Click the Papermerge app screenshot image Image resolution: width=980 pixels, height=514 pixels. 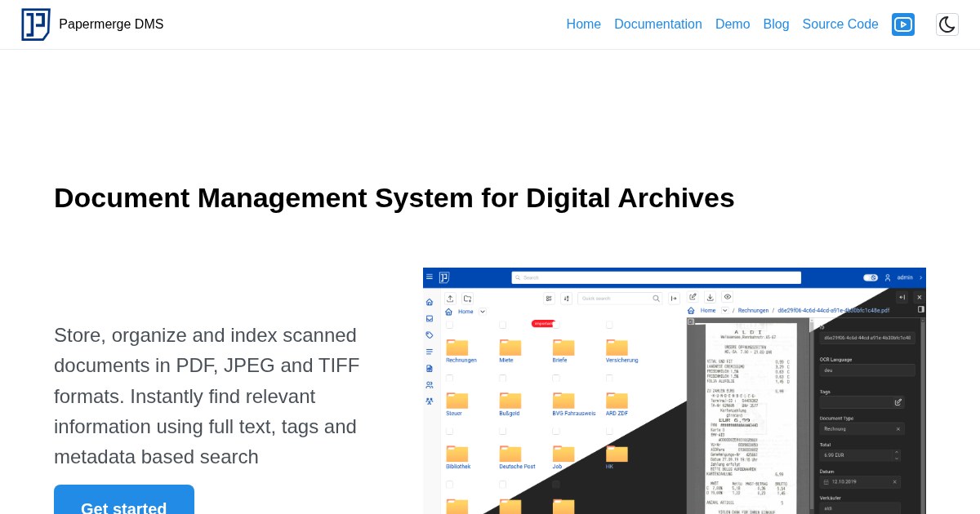675,391
